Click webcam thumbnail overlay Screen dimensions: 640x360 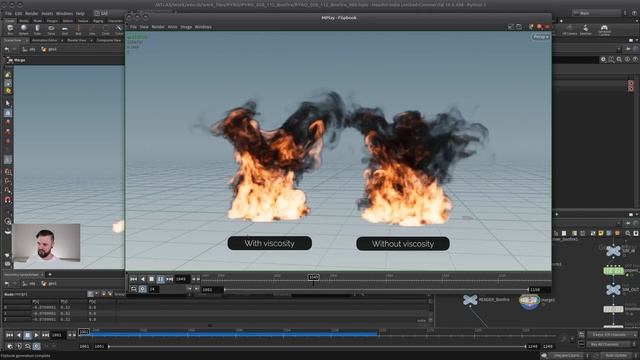pyautogui.click(x=46, y=242)
